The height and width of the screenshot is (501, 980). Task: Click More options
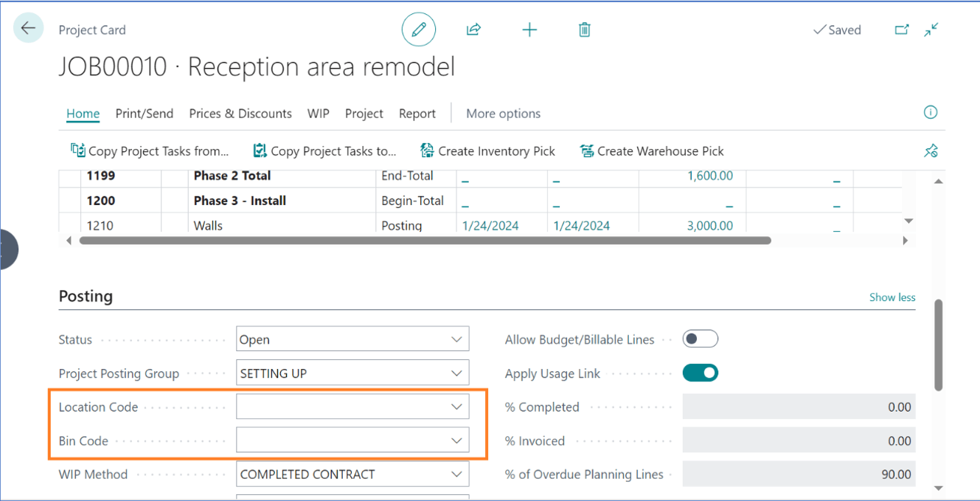504,114
